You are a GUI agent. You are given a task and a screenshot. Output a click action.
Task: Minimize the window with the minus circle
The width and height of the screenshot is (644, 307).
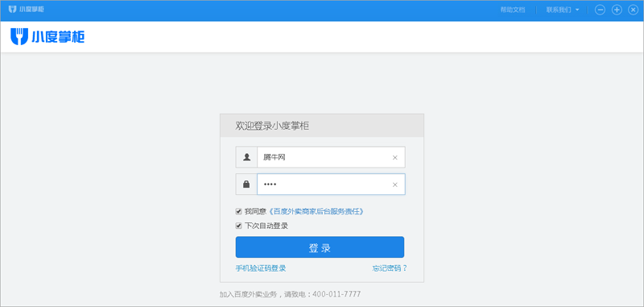pyautogui.click(x=600, y=10)
